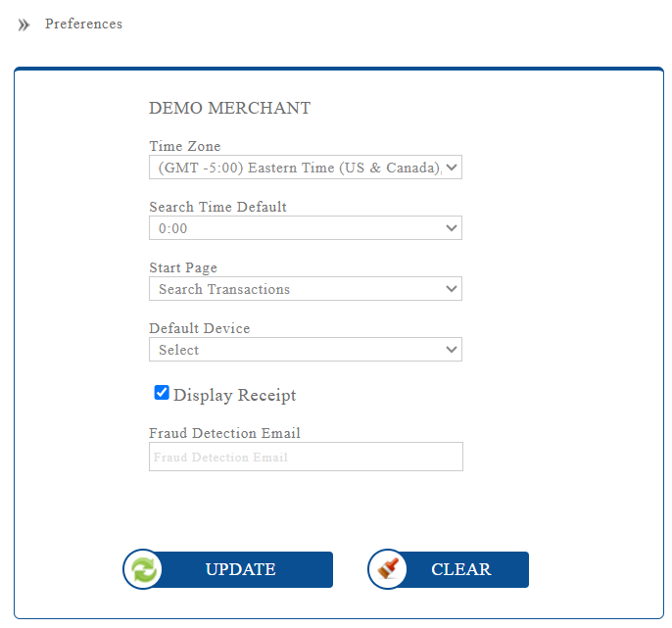Click the Start Page field label
Screen dimensions: 672x628
(183, 267)
